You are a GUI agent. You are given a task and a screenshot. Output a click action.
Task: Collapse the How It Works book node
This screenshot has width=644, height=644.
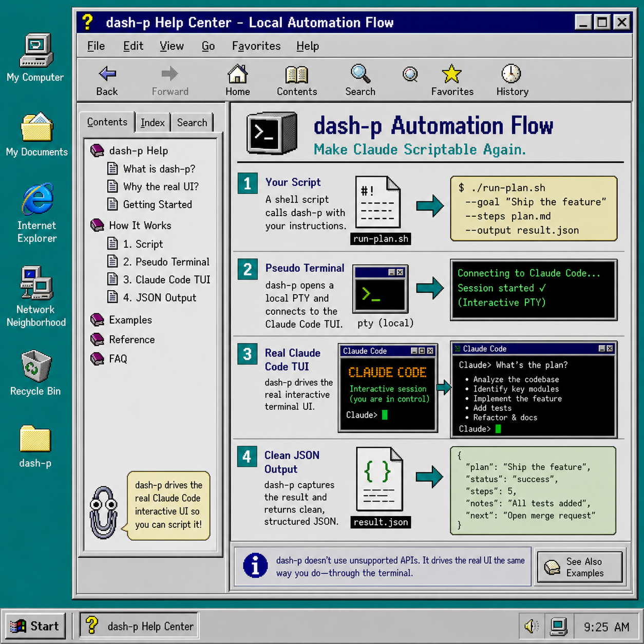click(97, 225)
